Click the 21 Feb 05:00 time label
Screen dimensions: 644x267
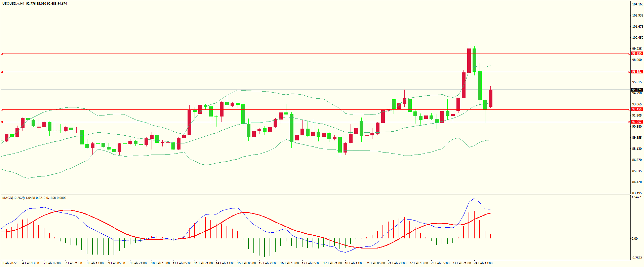(x=375, y=263)
